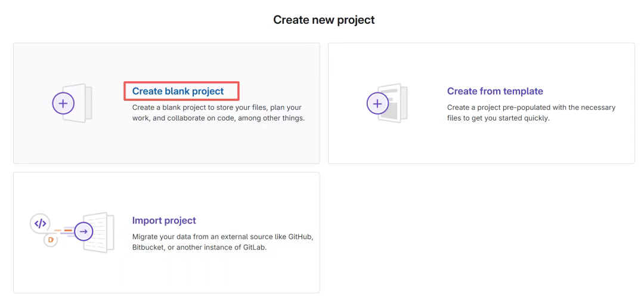The width and height of the screenshot is (644, 300).
Task: Click the page illustration beside blank project plus
Action: [x=82, y=103]
